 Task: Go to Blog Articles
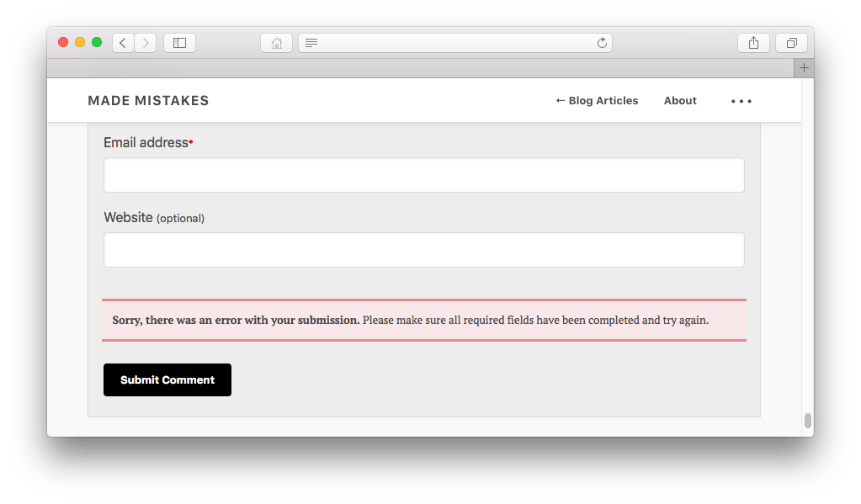click(597, 100)
